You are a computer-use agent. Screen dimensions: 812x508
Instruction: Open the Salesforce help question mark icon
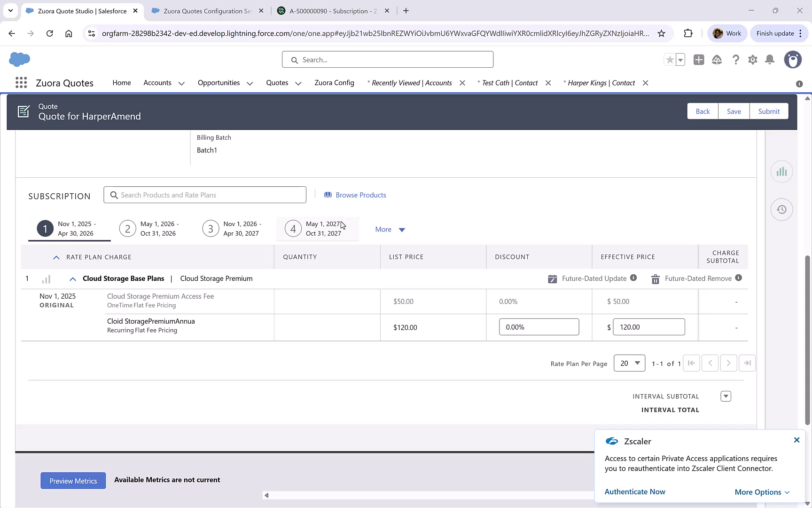point(735,60)
